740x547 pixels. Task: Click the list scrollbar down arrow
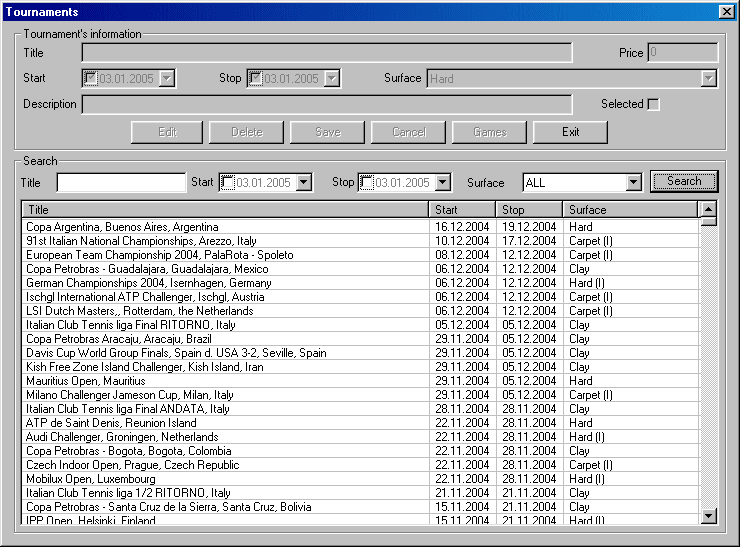(x=708, y=515)
